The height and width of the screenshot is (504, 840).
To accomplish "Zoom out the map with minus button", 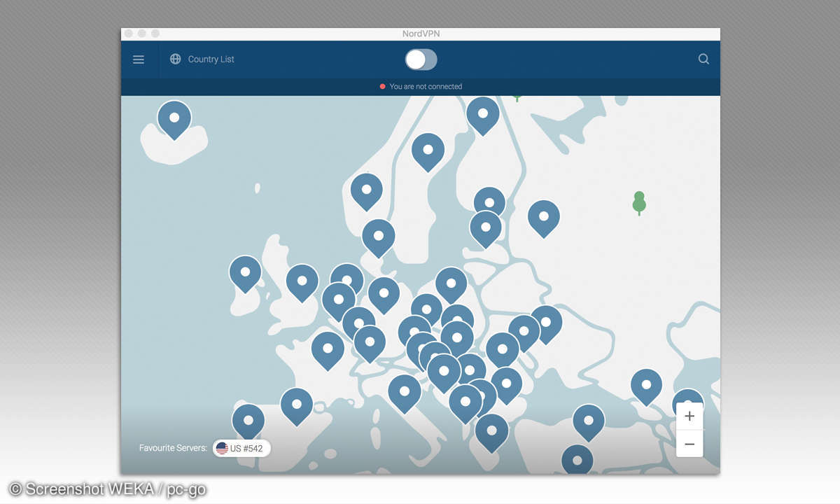I will 689,444.
